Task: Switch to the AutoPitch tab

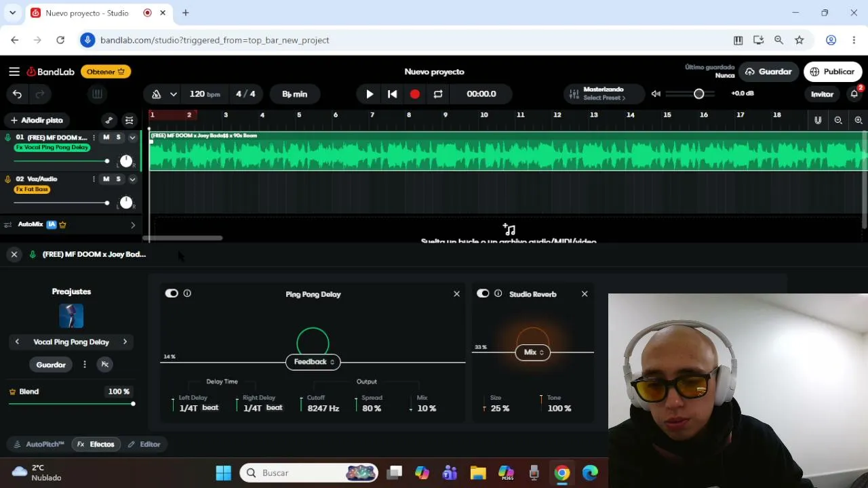Action: click(39, 445)
